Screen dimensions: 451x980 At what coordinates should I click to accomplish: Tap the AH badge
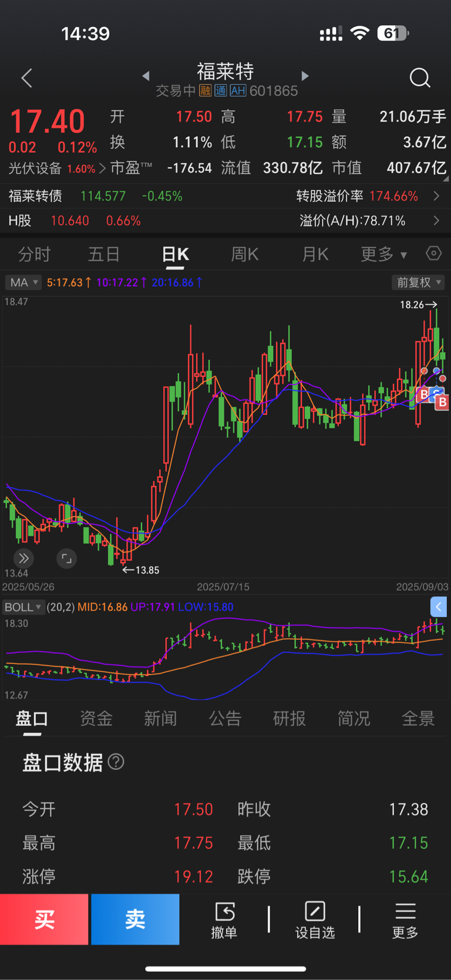pos(238,90)
